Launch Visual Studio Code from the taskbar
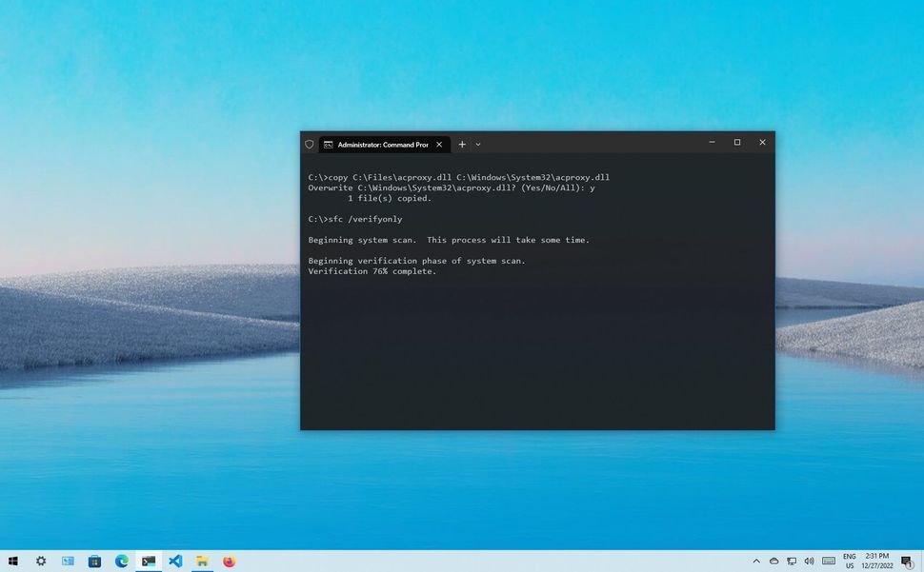 tap(174, 561)
